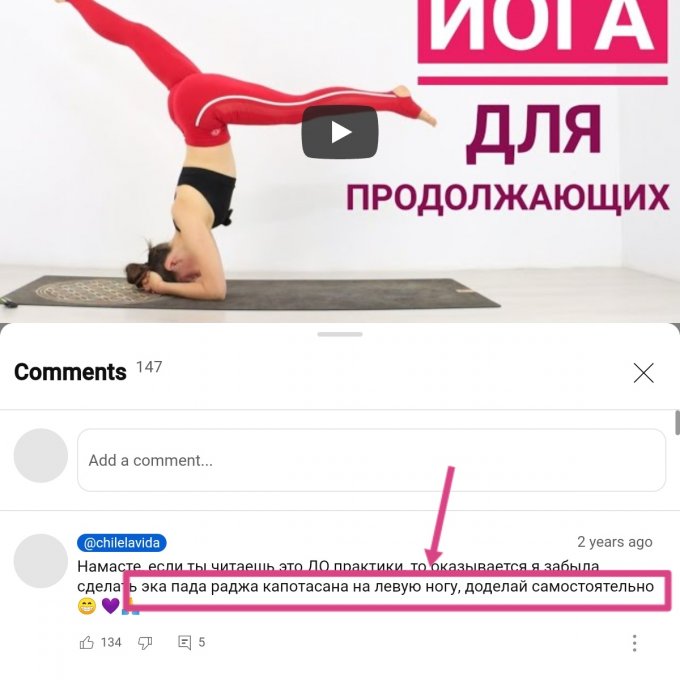680x680 pixels.
Task: Click the Add a comment field
Action: (x=371, y=460)
